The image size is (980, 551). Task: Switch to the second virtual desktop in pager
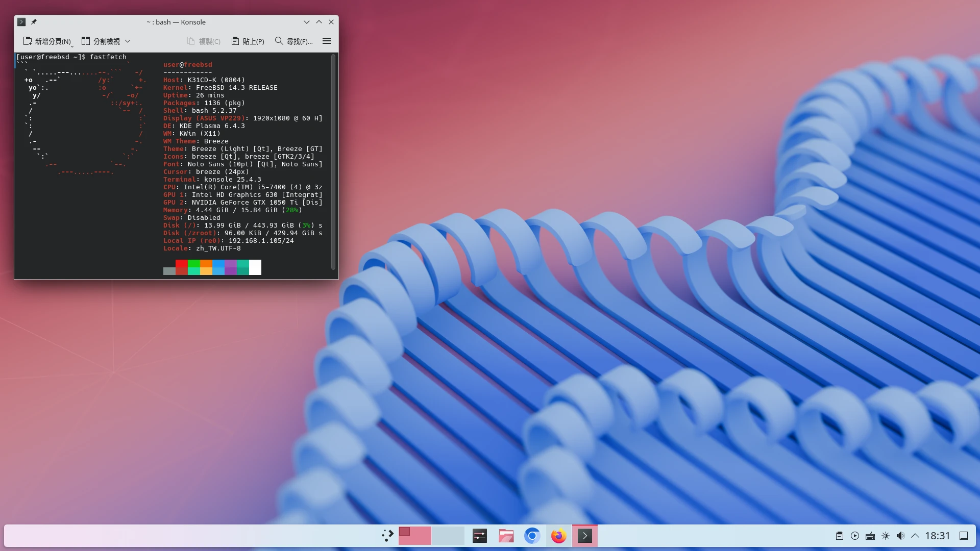click(448, 536)
